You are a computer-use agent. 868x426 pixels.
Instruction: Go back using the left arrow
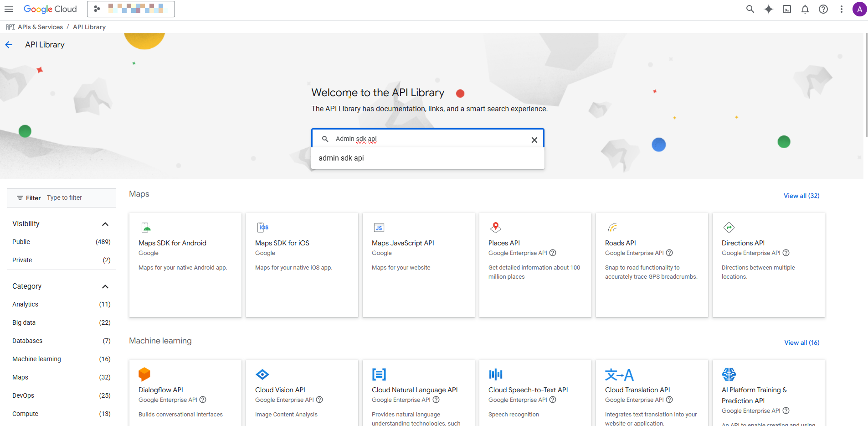[x=9, y=45]
